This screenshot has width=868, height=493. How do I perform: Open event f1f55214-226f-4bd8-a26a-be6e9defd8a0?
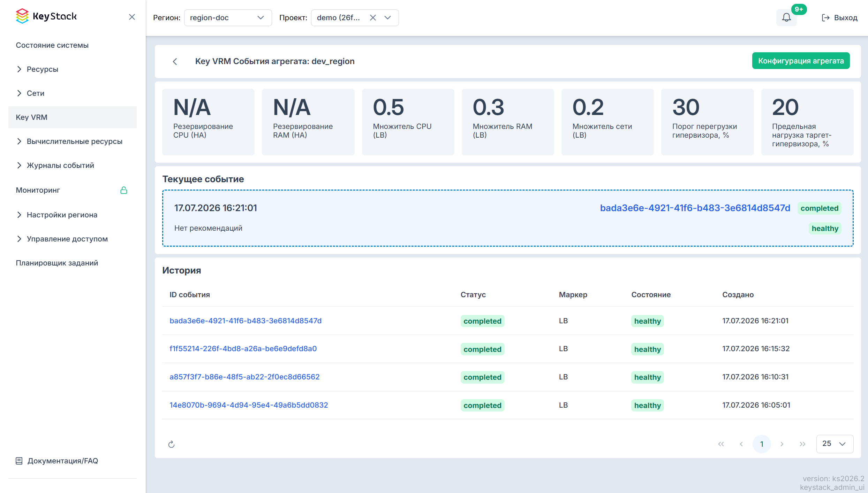pyautogui.click(x=243, y=349)
